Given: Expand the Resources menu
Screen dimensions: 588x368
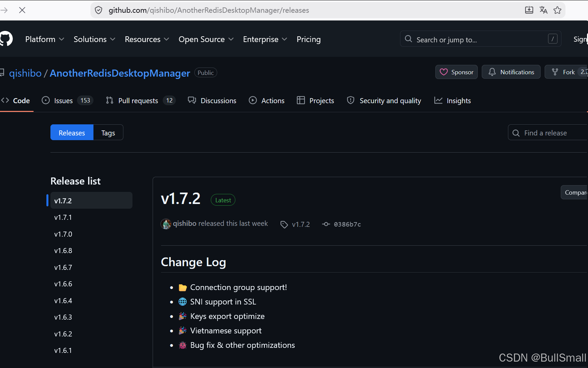Looking at the screenshot, I should (147, 39).
